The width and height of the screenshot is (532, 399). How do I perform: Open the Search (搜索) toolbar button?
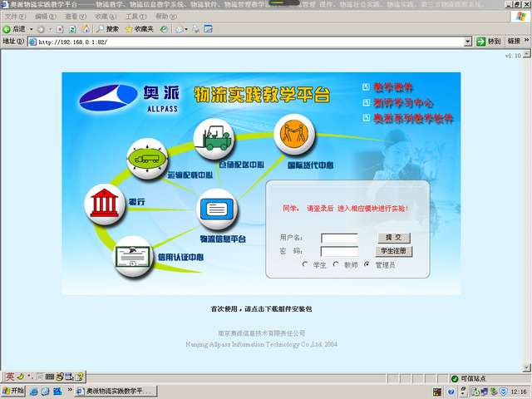pyautogui.click(x=107, y=29)
